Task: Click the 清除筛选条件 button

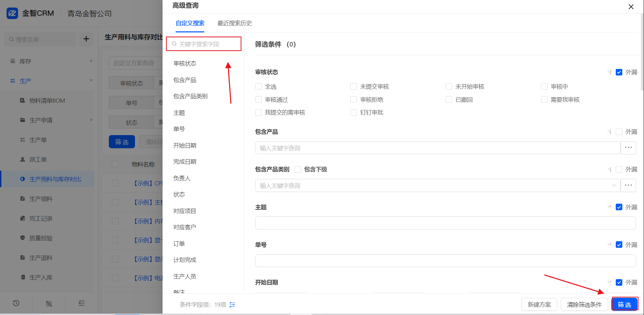Action: [x=584, y=305]
